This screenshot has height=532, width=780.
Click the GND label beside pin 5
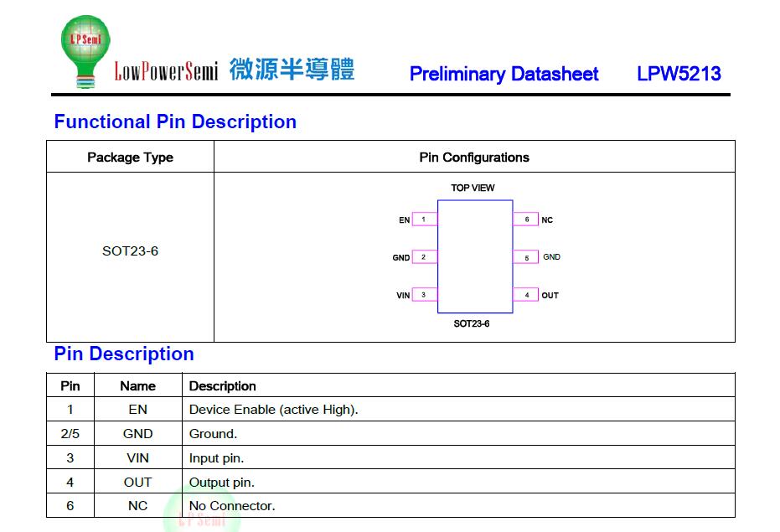[x=551, y=257]
